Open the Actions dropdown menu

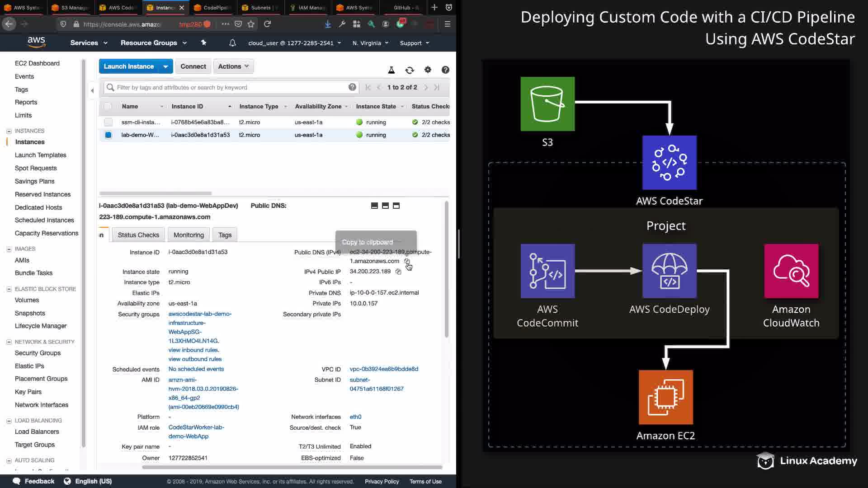tap(233, 66)
